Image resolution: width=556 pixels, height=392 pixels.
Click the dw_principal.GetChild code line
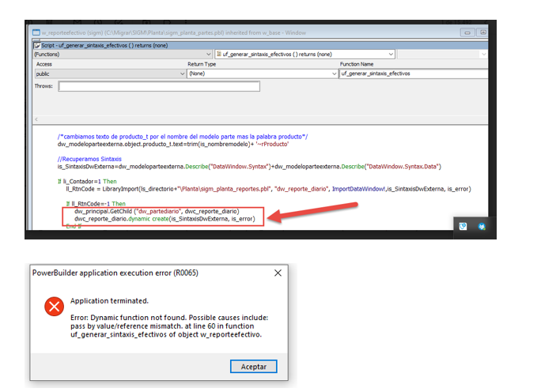point(155,212)
